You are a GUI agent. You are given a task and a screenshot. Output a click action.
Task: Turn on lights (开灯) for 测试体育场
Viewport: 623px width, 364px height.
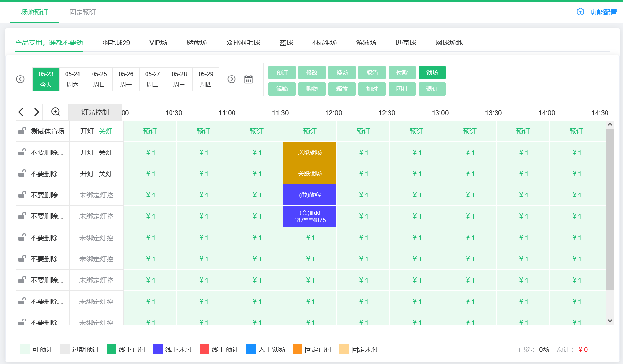click(x=87, y=131)
